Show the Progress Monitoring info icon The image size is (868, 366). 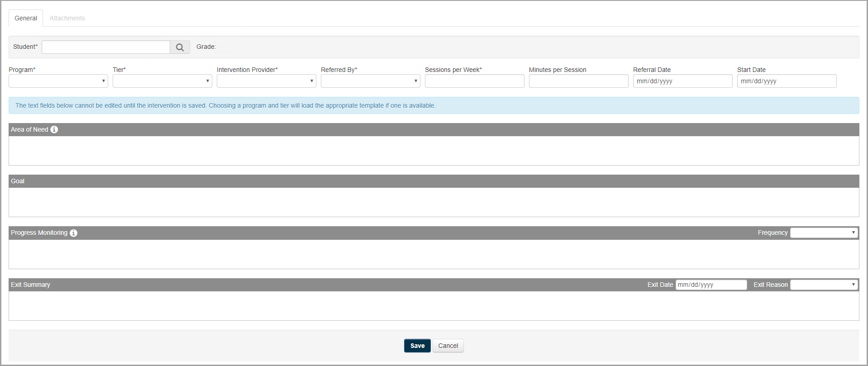tap(74, 233)
